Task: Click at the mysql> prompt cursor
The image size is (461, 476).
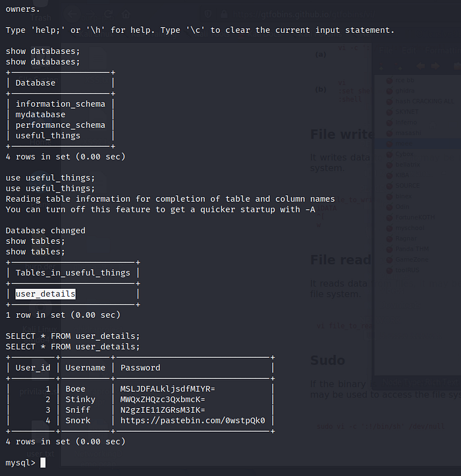Action: (43, 463)
